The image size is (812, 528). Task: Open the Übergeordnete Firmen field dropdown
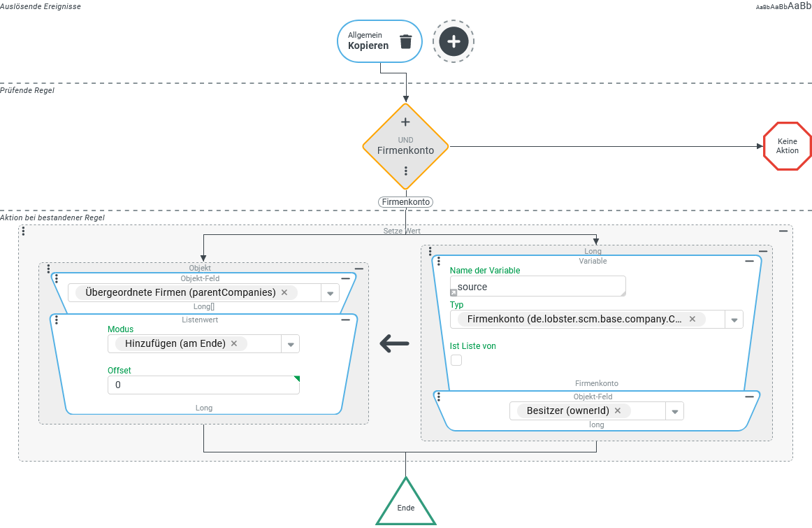point(330,293)
